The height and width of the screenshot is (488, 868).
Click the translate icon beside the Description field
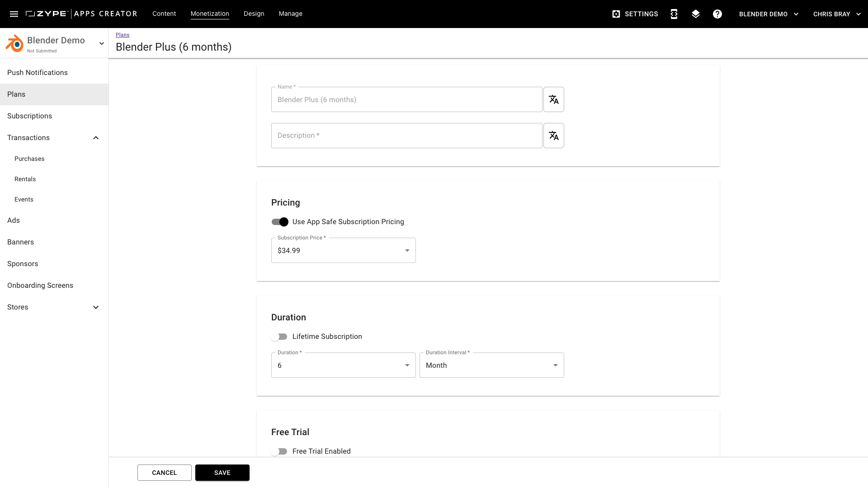(x=553, y=136)
